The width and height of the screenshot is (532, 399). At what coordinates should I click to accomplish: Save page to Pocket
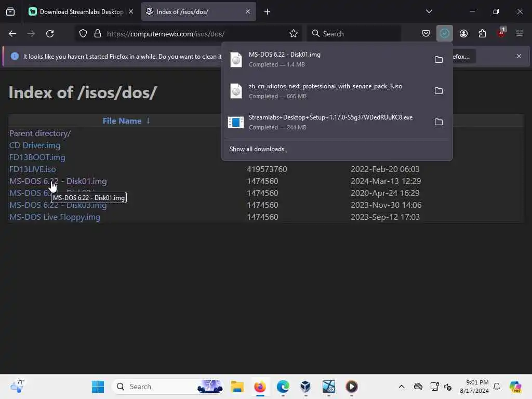tap(426, 34)
